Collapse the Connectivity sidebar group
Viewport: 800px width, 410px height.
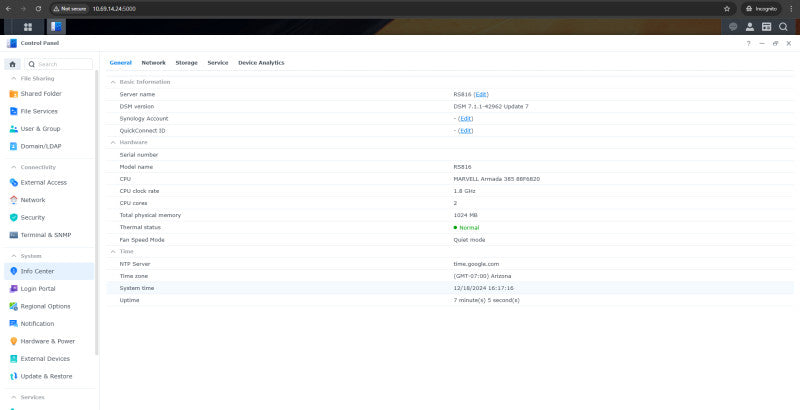tap(13, 167)
